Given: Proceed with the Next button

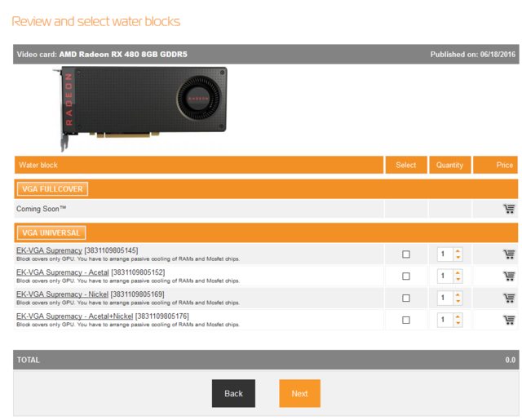Looking at the screenshot, I should [299, 393].
